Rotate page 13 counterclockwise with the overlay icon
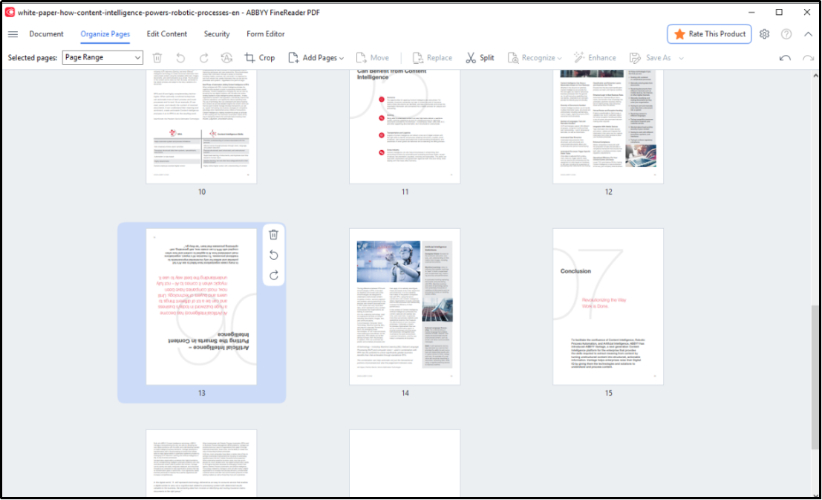 (x=274, y=255)
